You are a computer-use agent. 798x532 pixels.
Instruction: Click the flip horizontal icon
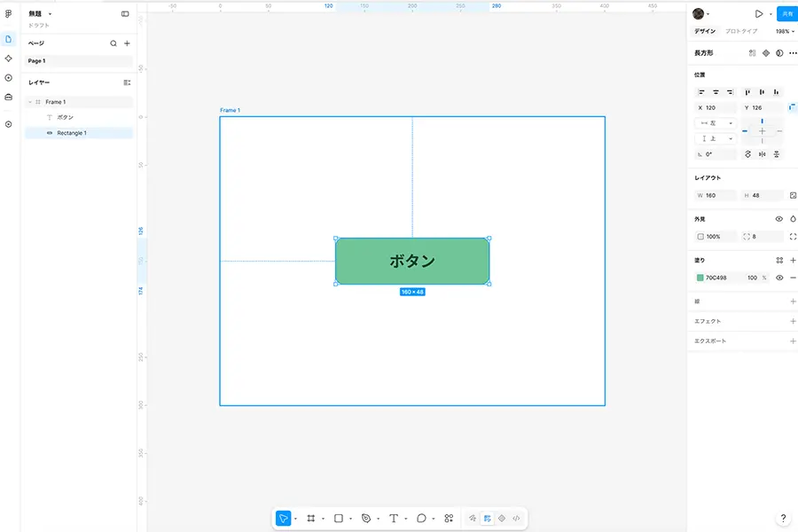click(762, 154)
